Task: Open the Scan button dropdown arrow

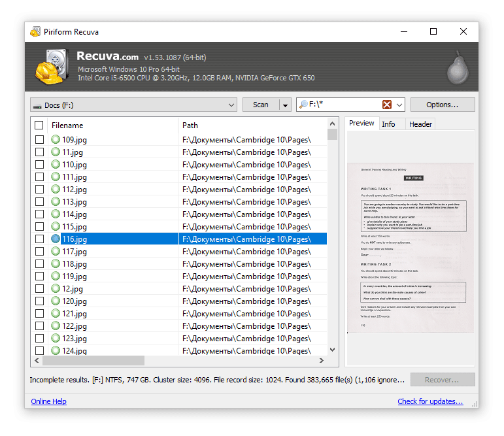Action: coord(285,105)
